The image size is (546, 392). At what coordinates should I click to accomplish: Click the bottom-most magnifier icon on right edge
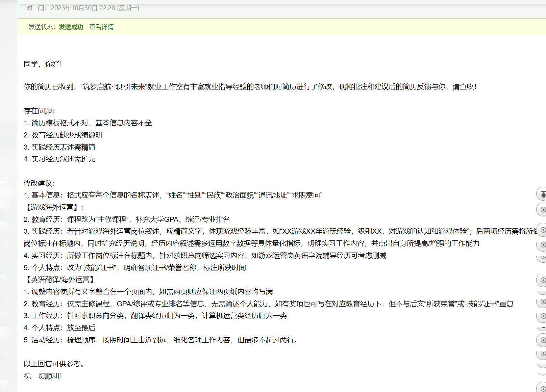point(543,388)
